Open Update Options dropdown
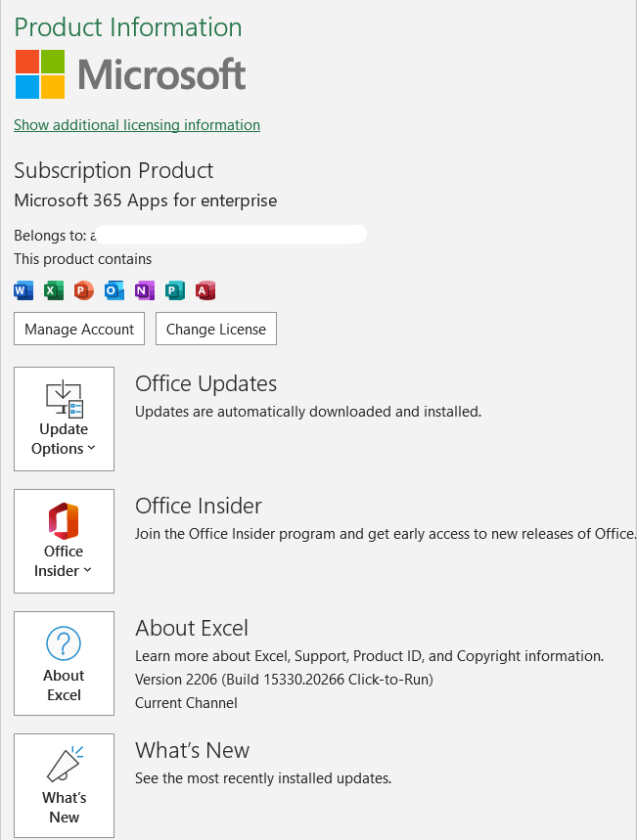This screenshot has width=637, height=840. click(64, 419)
